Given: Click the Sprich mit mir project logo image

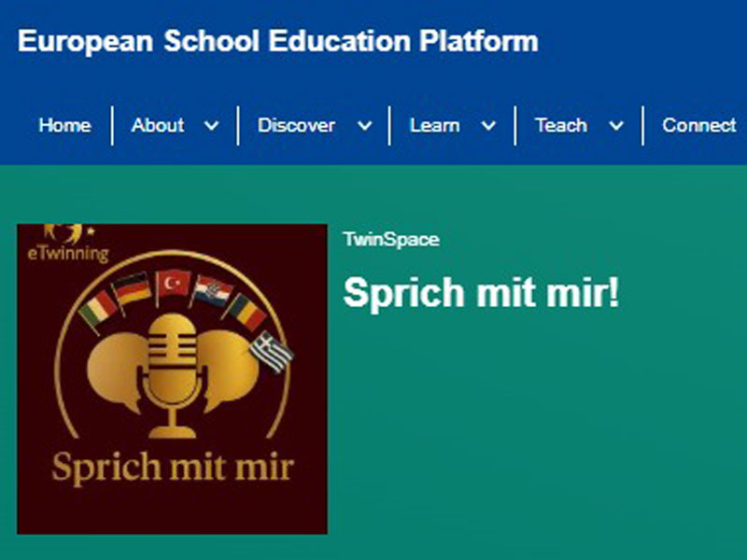Looking at the screenshot, I should click(173, 379).
